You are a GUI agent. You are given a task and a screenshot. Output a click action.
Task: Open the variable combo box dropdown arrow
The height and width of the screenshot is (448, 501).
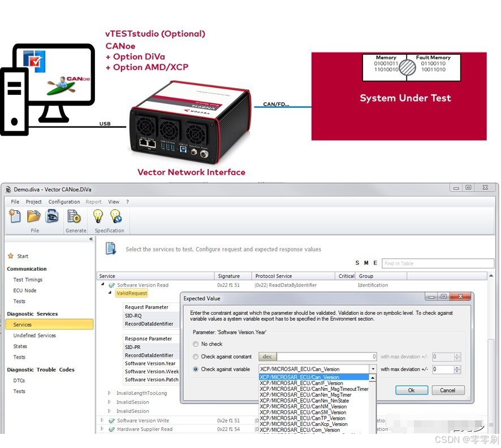(373, 369)
